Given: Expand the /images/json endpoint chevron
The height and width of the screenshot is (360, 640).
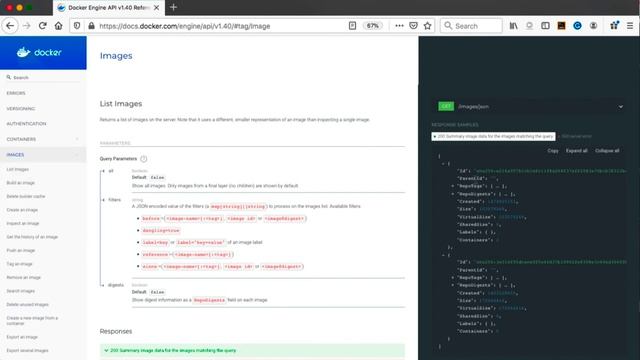Looking at the screenshot, I should tap(620, 107).
